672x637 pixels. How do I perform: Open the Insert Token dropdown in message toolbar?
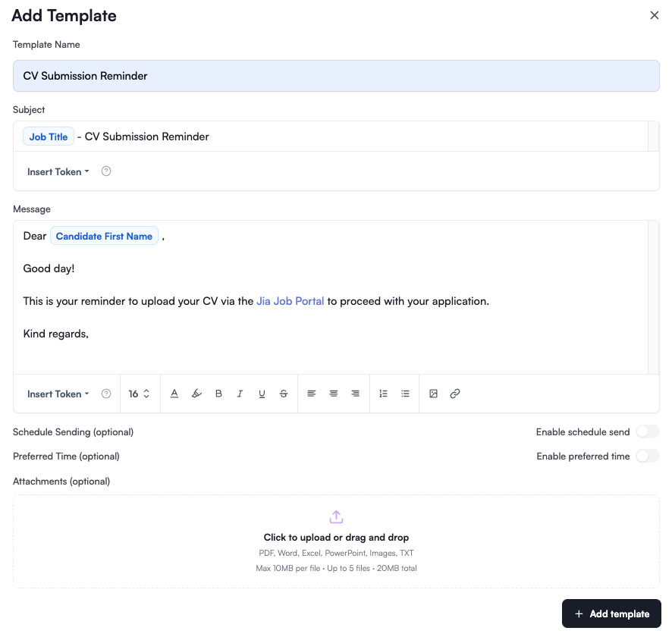click(58, 394)
